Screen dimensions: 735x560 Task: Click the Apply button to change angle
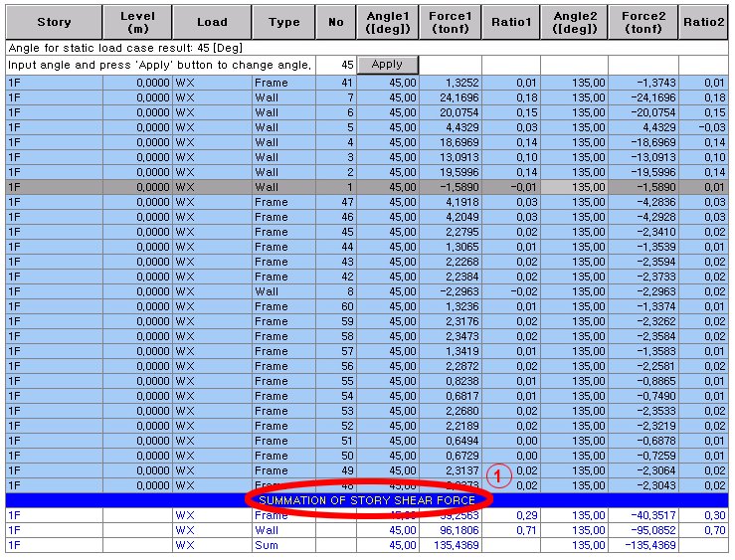(x=387, y=64)
